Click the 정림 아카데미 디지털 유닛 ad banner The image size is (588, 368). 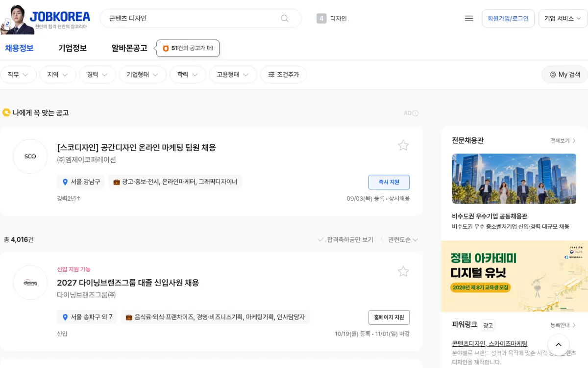514,276
